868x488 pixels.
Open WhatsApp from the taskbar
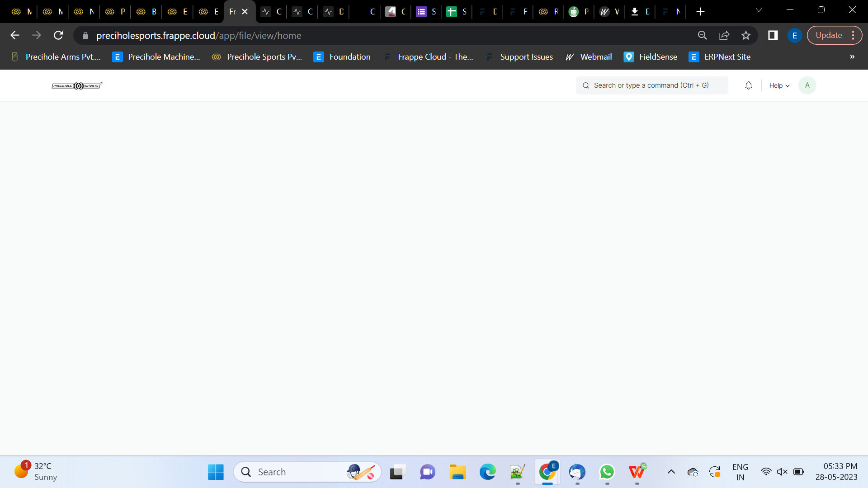coord(607,472)
